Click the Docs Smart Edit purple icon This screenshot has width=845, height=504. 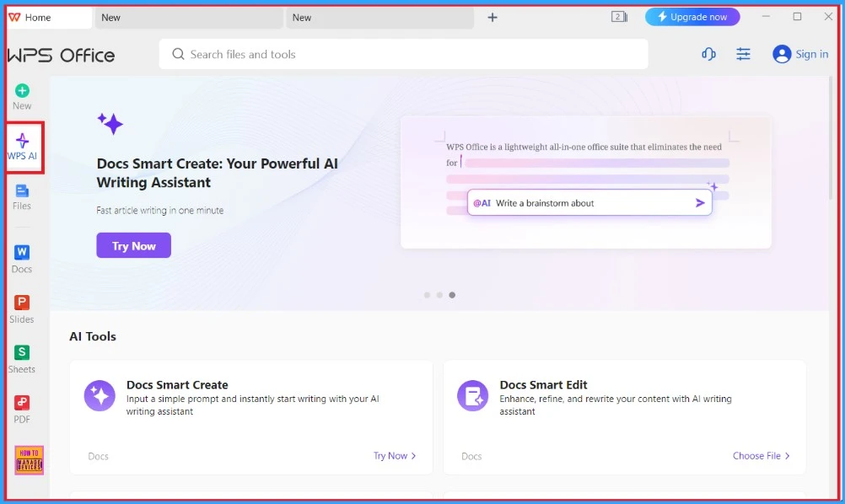coord(472,396)
